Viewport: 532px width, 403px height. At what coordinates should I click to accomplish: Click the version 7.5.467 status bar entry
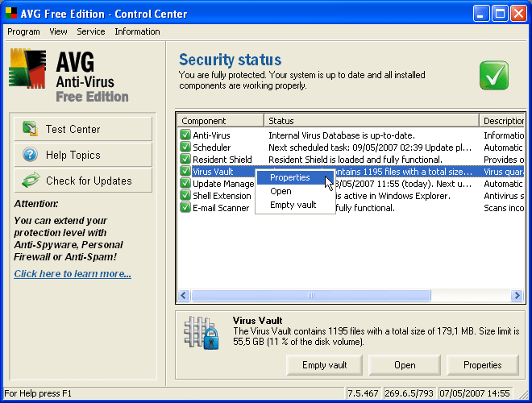tap(363, 393)
